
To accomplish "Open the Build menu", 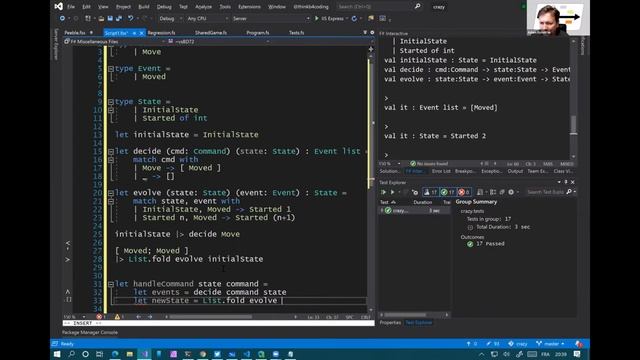I will [144, 7].
